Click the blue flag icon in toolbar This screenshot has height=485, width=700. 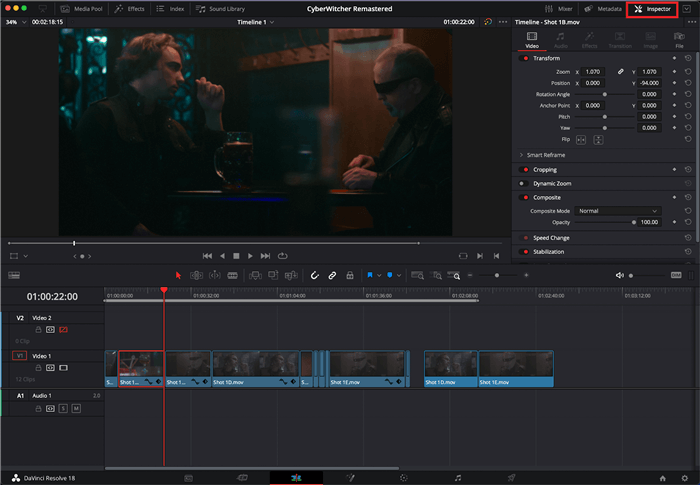click(369, 275)
